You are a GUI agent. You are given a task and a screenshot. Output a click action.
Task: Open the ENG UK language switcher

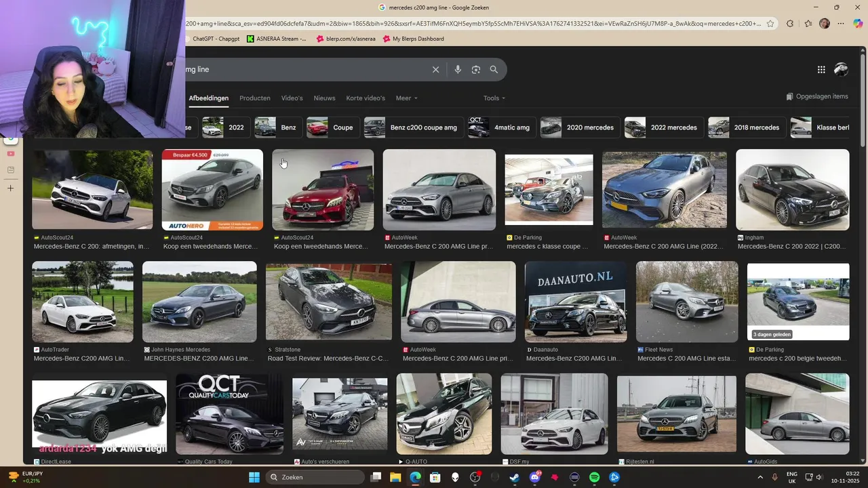tap(792, 477)
